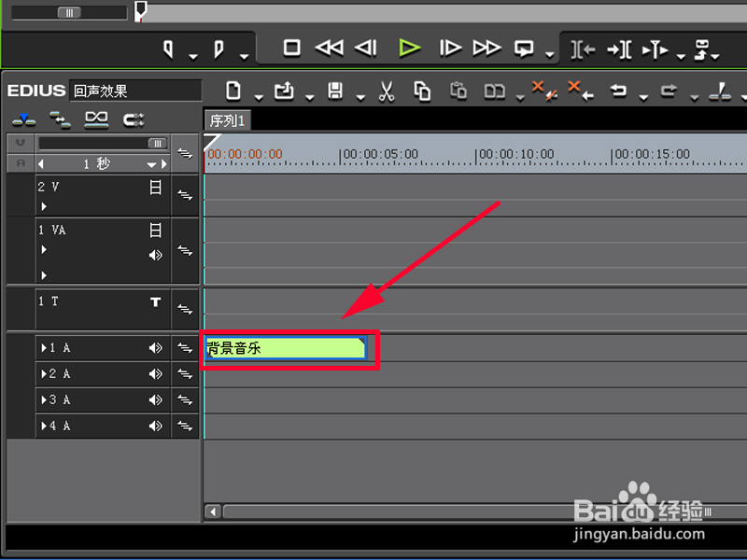Save the project with the floppy disk icon
This screenshot has height=560, width=747.
tap(335, 91)
